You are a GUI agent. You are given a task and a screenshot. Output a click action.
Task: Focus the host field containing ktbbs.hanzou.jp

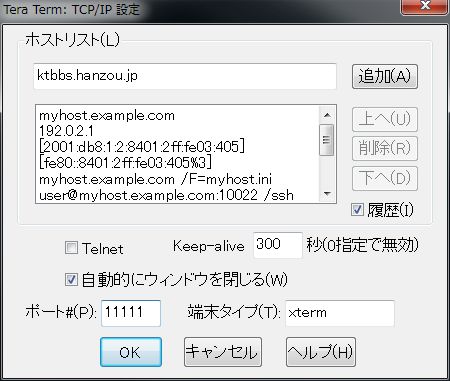click(x=185, y=76)
